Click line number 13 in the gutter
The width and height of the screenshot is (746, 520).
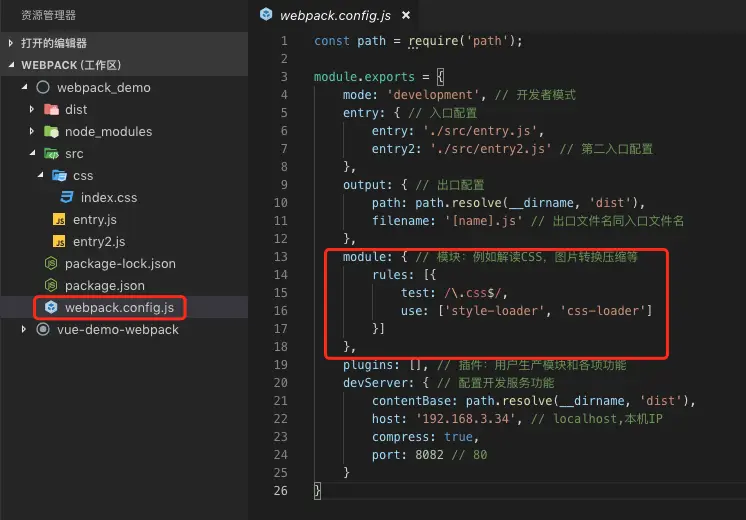pyautogui.click(x=281, y=257)
